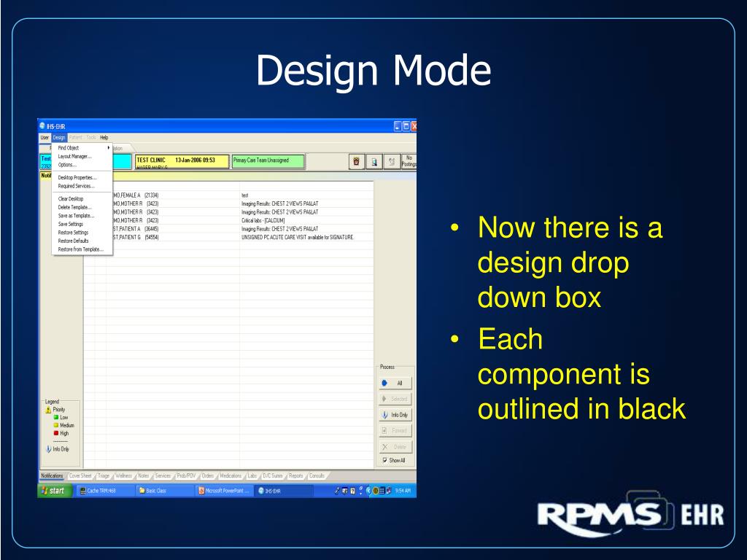The width and height of the screenshot is (747, 560).
Task: Click the green Low priority legend swatch
Action: (x=56, y=417)
